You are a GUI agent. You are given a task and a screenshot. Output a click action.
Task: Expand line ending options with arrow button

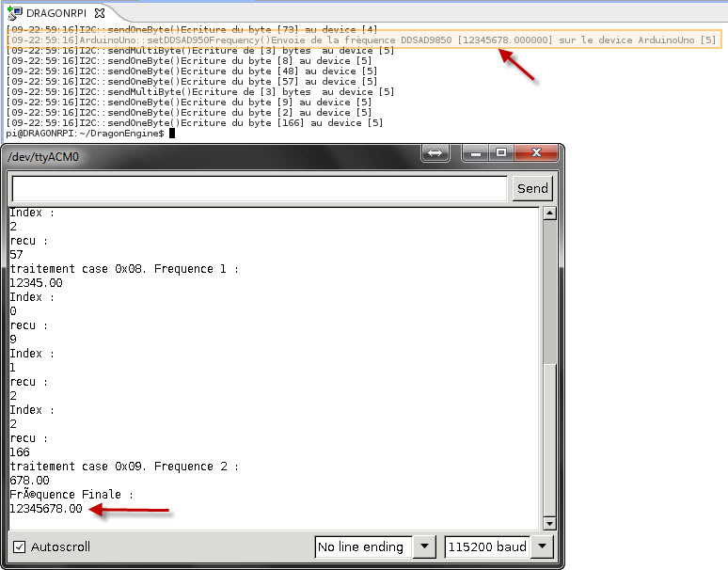pos(424,546)
